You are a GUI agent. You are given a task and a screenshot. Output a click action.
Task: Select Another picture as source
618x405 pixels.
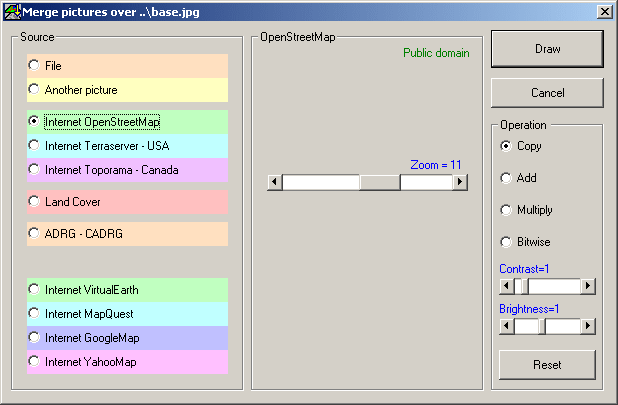click(127, 90)
